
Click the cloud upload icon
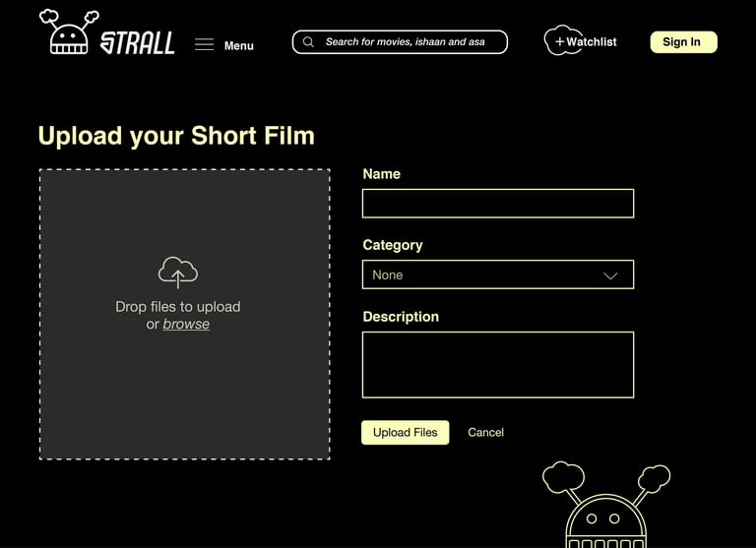tap(178, 273)
